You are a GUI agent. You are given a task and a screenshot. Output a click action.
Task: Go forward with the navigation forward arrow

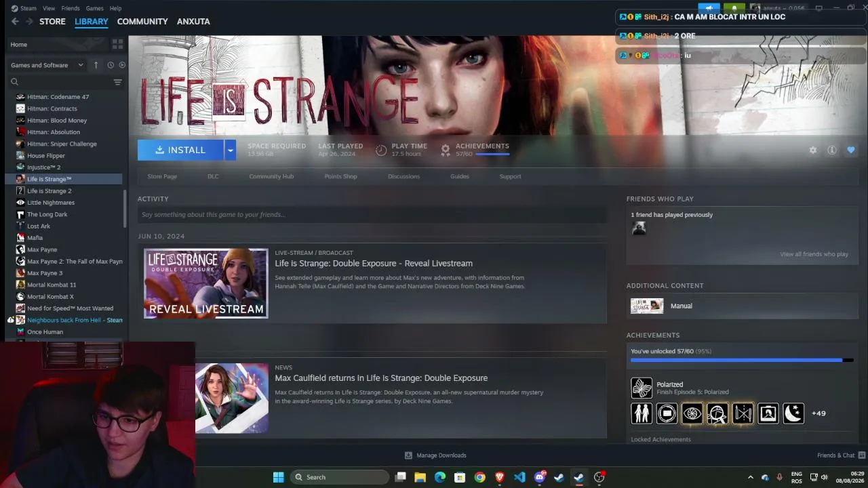(x=29, y=22)
